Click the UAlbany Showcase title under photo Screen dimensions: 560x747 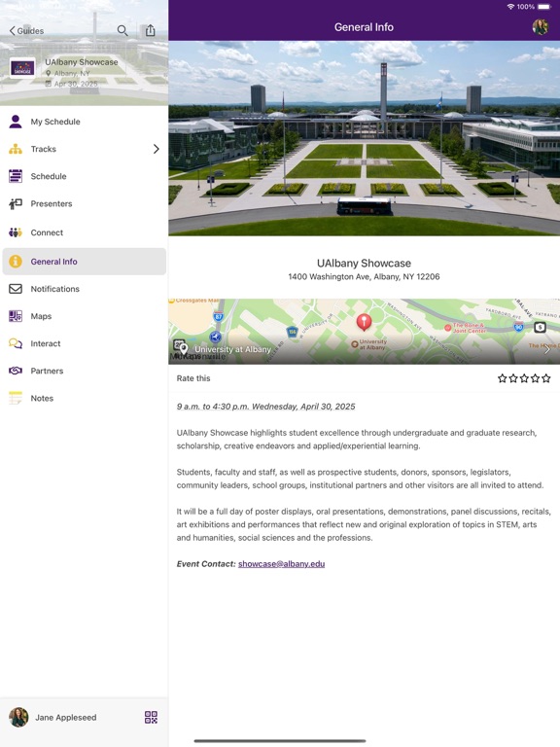coord(364,263)
